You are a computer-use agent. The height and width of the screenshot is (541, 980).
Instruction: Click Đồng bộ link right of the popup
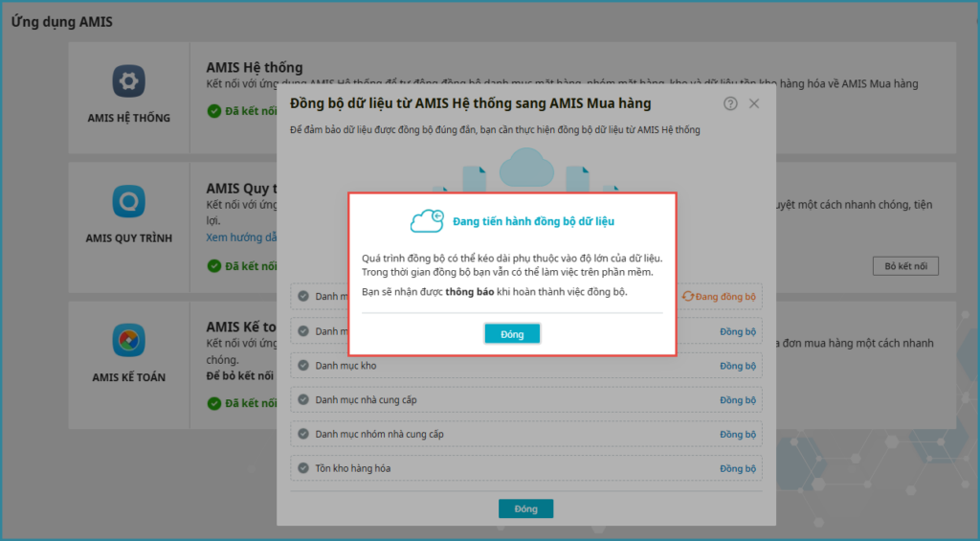tap(738, 331)
